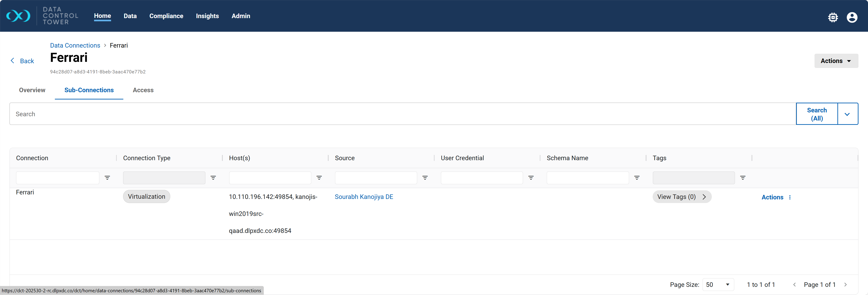Image resolution: width=868 pixels, height=295 pixels.
Task: Click the Ferrari page title heading
Action: click(x=69, y=58)
